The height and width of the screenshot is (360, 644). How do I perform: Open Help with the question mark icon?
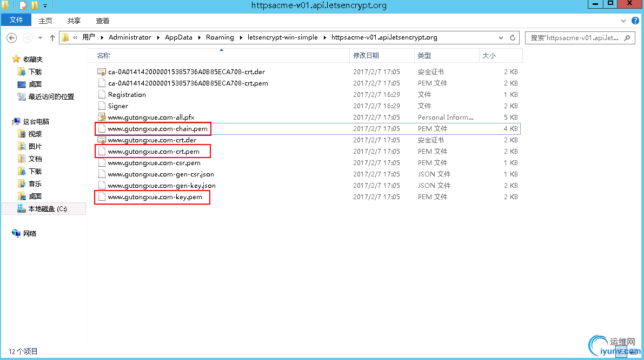pyautogui.click(x=635, y=21)
